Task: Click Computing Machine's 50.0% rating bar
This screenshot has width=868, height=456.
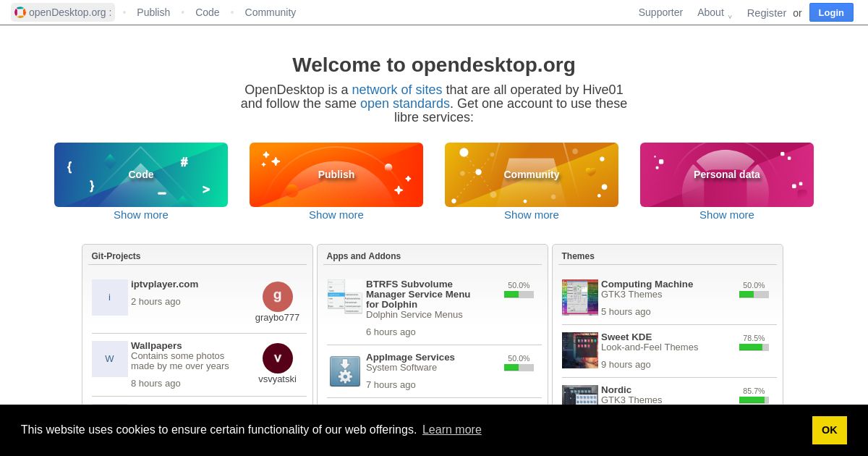Action: click(x=754, y=295)
